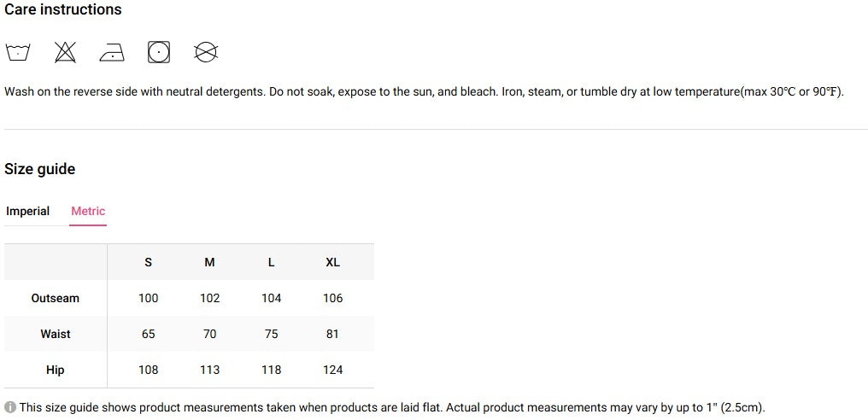Click the M column header
868x420 pixels.
pyautogui.click(x=210, y=262)
